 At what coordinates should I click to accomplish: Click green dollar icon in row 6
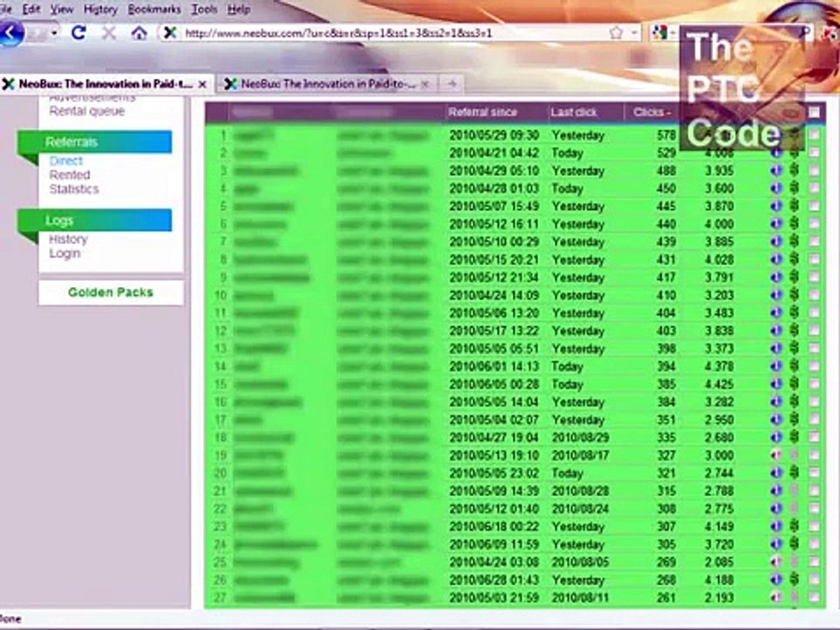[794, 224]
